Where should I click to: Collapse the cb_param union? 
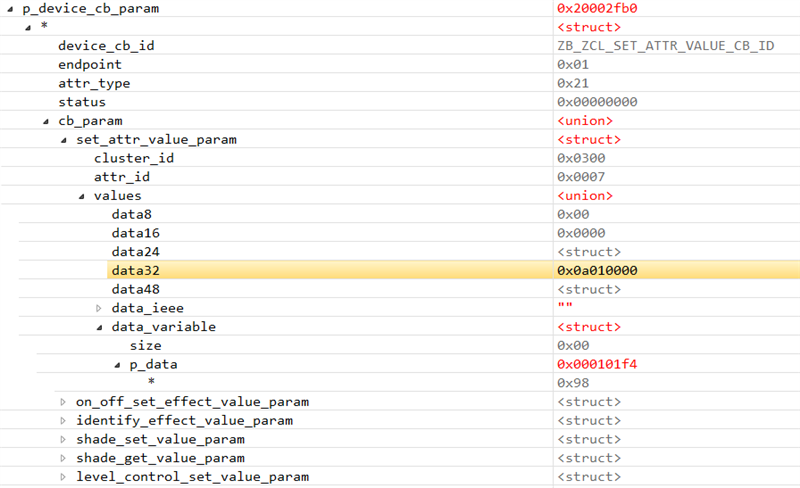pos(46,121)
